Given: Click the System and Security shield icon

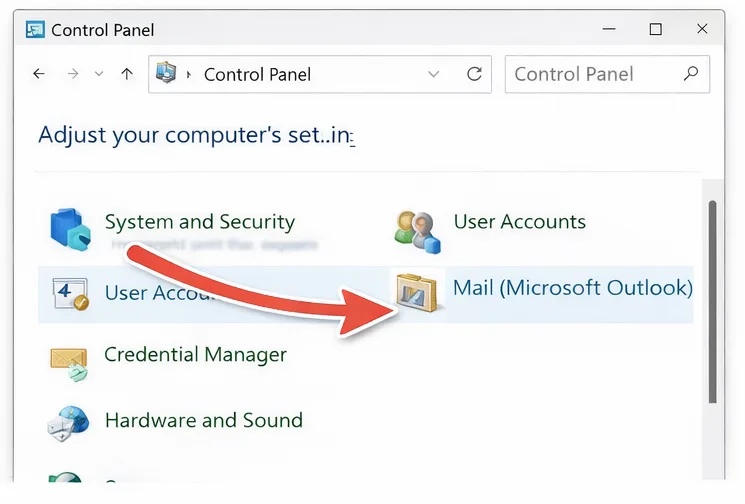Looking at the screenshot, I should point(71,228).
